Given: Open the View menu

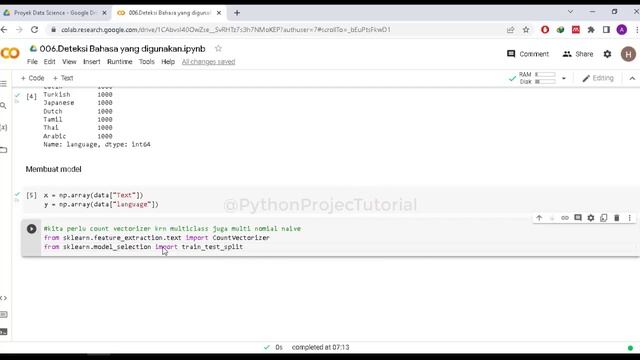Looking at the screenshot, I should pyautogui.click(x=69, y=62).
